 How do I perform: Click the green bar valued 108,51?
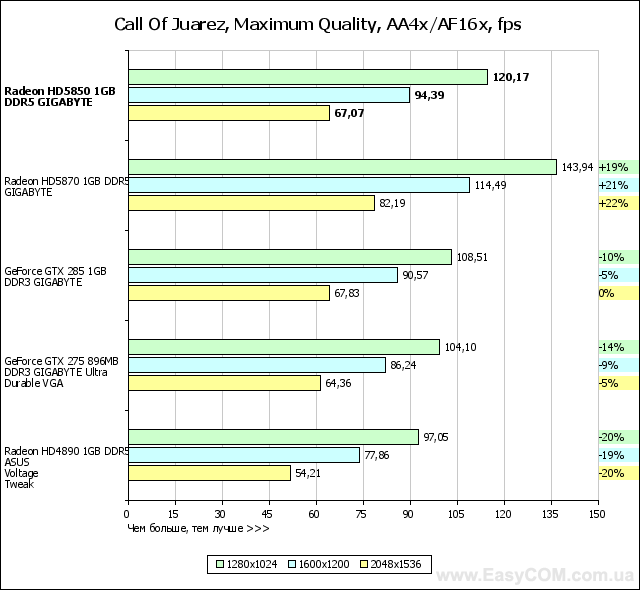[x=290, y=257]
